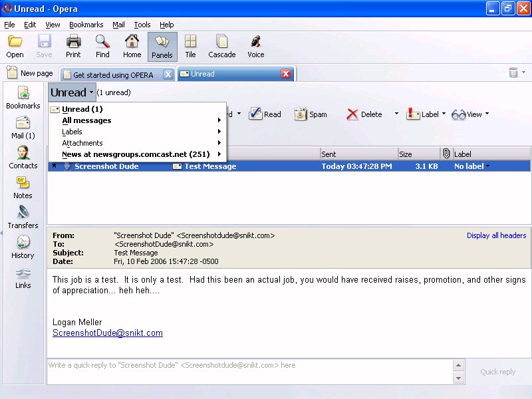Close the Get started using OPERA tab
This screenshot has height=399, width=532.
[168, 74]
